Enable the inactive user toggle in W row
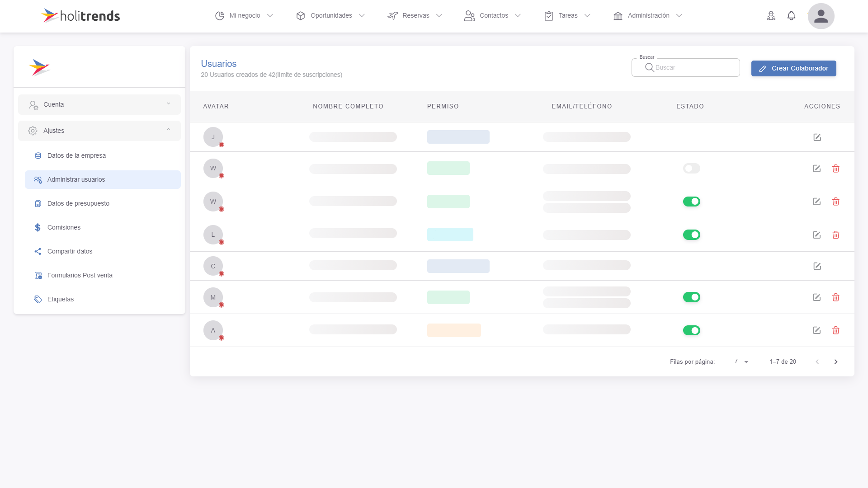Viewport: 868px width, 488px height. coord(692,169)
